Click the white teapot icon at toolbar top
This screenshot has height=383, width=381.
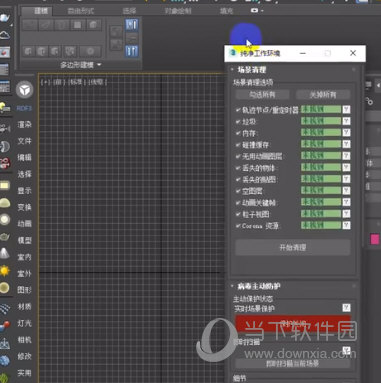pyautogui.click(x=5, y=18)
